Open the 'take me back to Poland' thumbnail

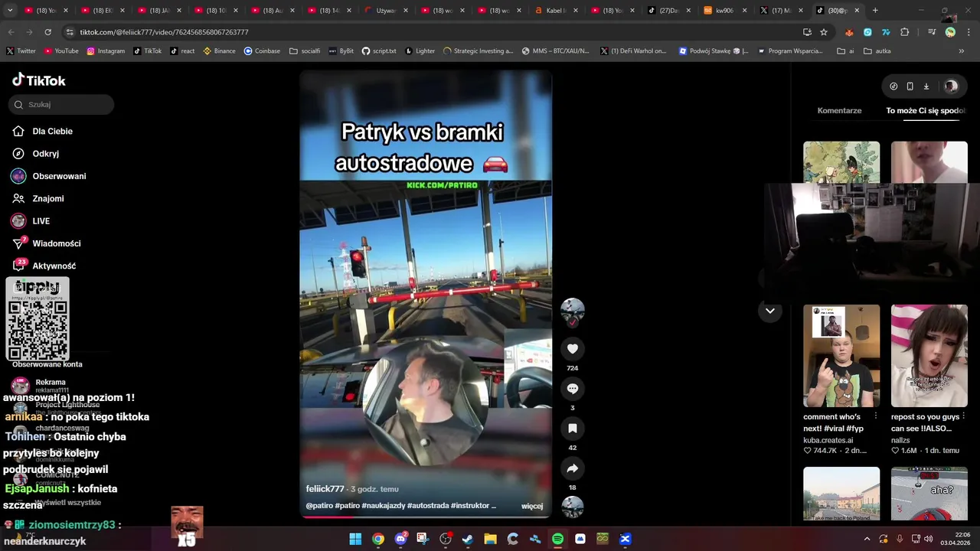tap(841, 494)
